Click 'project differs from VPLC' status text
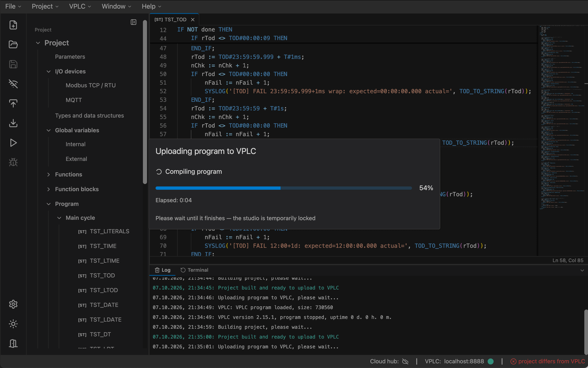588x368 pixels. tap(551, 361)
